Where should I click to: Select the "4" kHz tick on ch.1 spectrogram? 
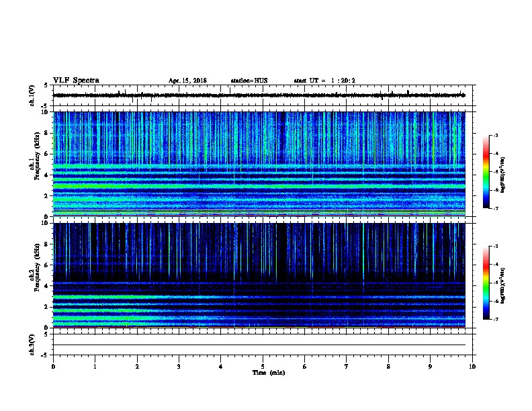(46, 175)
